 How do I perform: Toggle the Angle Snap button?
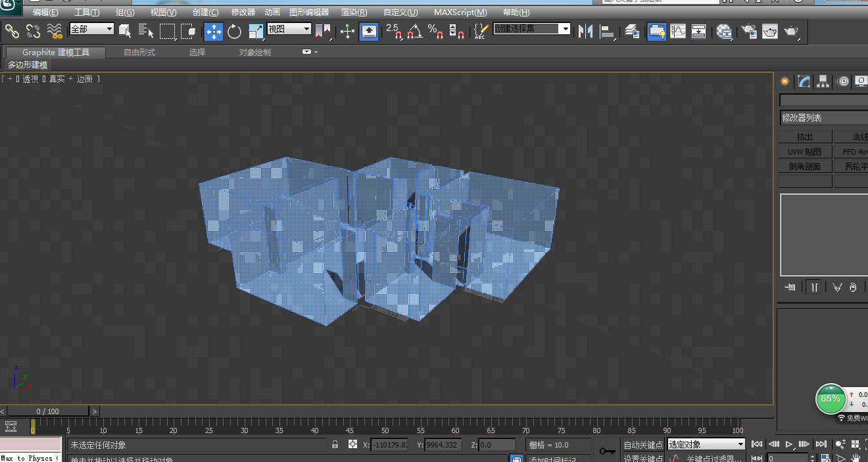[415, 30]
